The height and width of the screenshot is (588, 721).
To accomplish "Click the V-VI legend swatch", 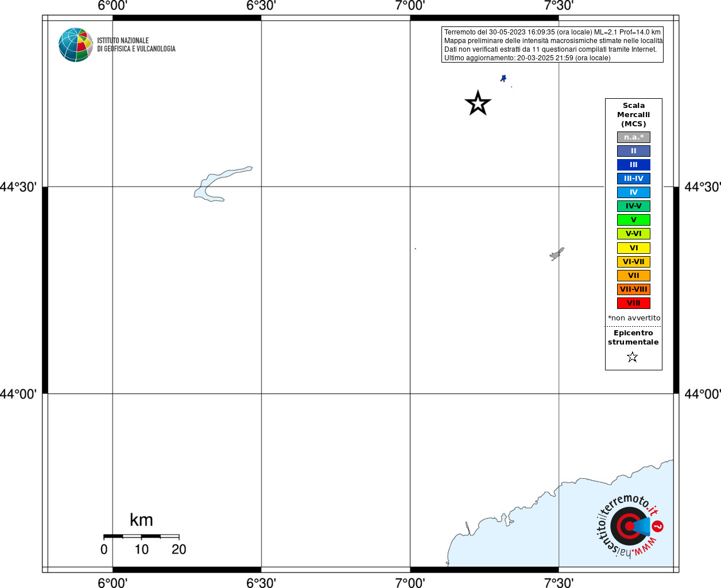I will point(634,234).
